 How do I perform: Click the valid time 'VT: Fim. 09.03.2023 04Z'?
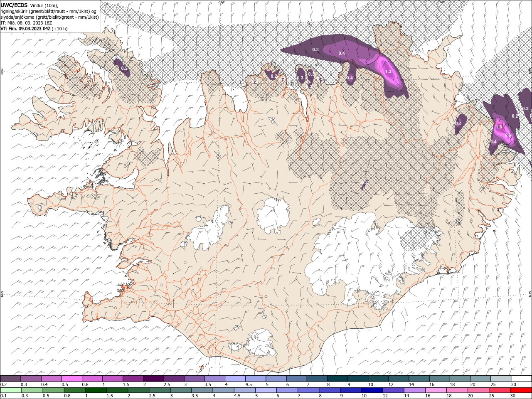click(x=26, y=29)
